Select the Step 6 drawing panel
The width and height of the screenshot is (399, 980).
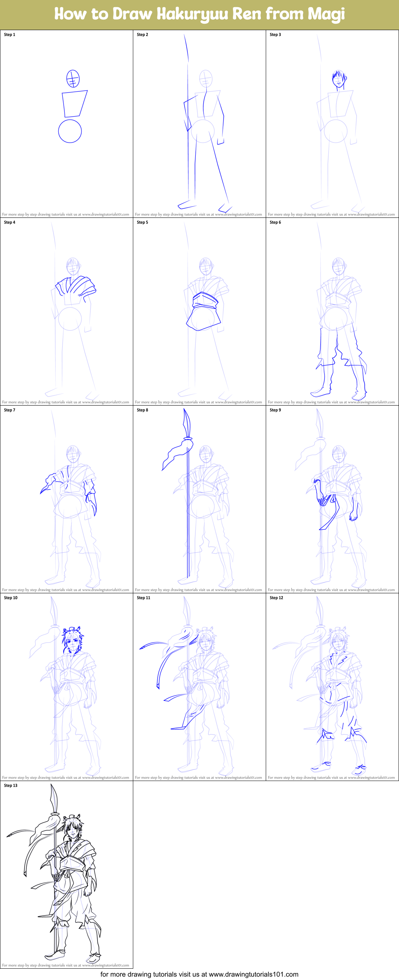332,311
